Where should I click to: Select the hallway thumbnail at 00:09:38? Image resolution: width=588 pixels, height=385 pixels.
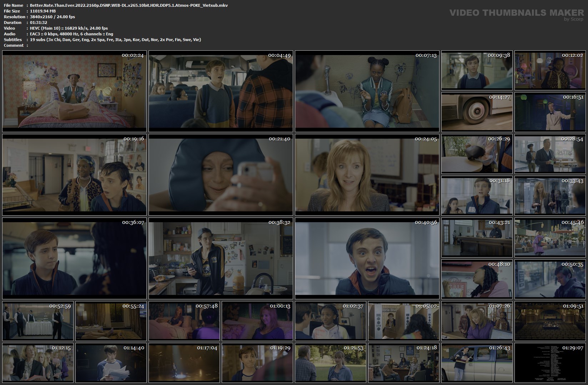click(x=477, y=70)
